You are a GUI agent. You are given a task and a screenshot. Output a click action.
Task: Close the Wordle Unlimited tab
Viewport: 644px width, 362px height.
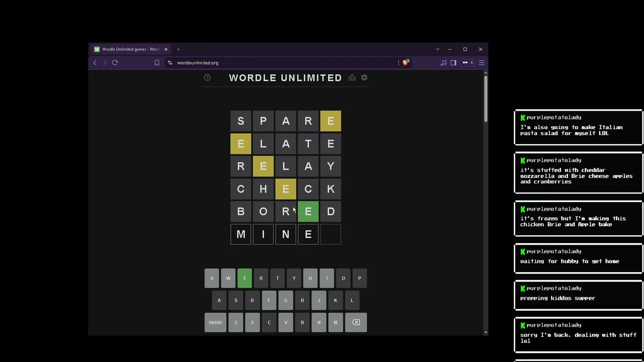tap(166, 49)
